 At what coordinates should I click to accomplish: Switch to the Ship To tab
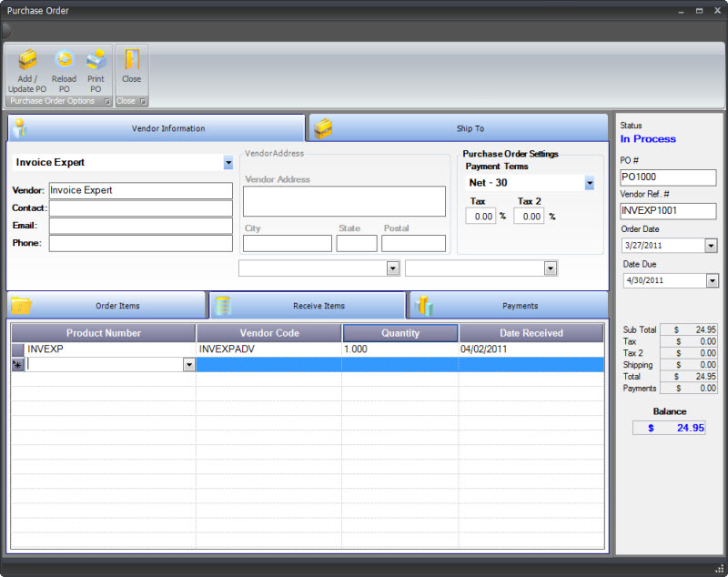[459, 128]
